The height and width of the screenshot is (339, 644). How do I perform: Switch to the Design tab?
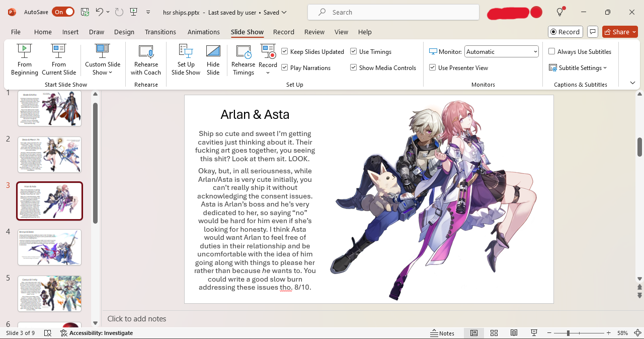click(x=124, y=32)
